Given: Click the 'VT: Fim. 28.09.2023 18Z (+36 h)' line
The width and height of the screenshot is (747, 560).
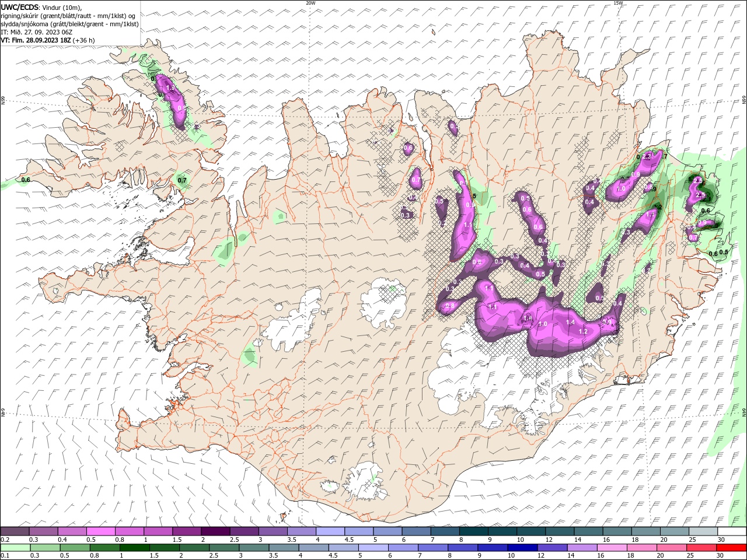Looking at the screenshot, I should pos(48,40).
